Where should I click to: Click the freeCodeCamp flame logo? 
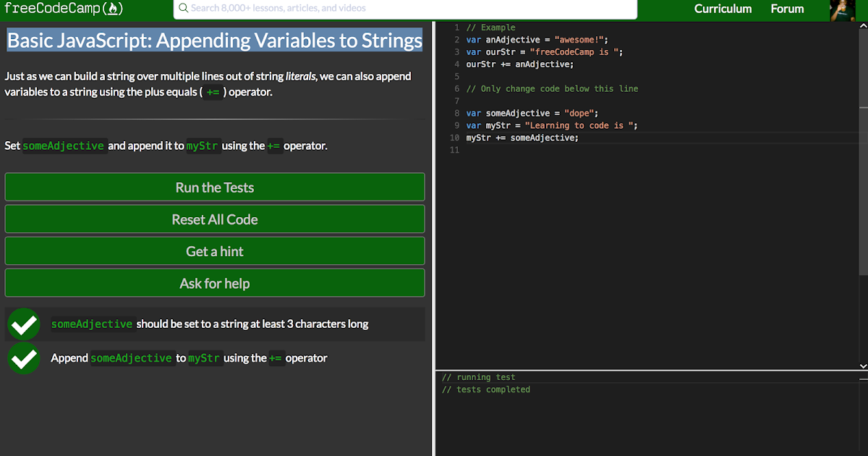coord(111,9)
